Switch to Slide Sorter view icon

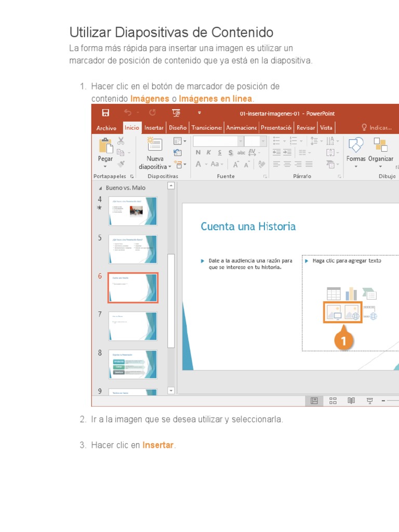pos(333,401)
